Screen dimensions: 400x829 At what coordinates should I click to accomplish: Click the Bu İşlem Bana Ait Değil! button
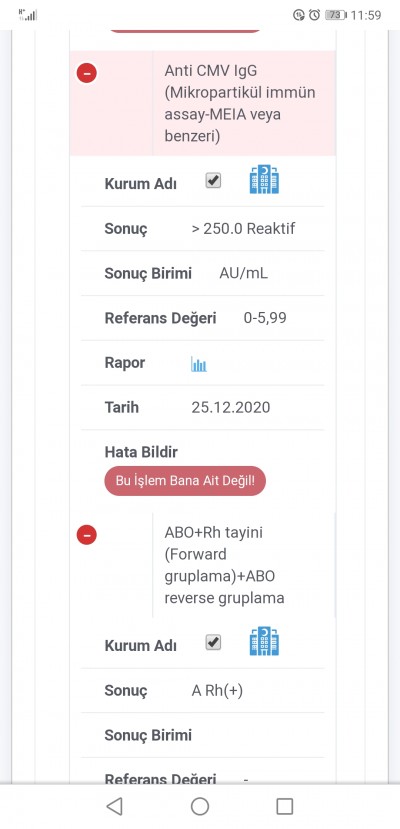[x=185, y=481]
